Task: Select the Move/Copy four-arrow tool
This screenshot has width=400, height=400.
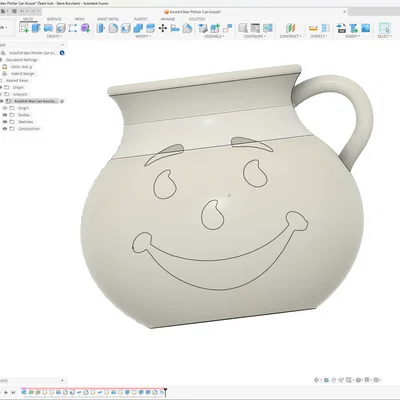Action: [163, 28]
